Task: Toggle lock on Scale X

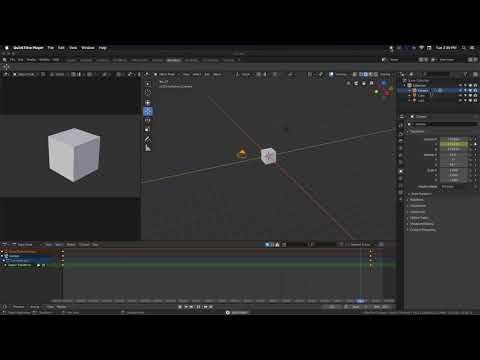Action: [471, 170]
